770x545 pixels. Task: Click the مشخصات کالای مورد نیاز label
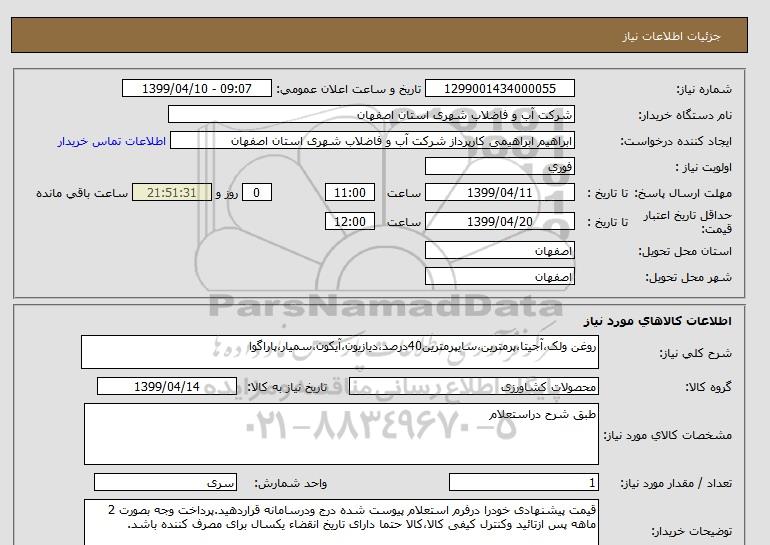(667, 436)
